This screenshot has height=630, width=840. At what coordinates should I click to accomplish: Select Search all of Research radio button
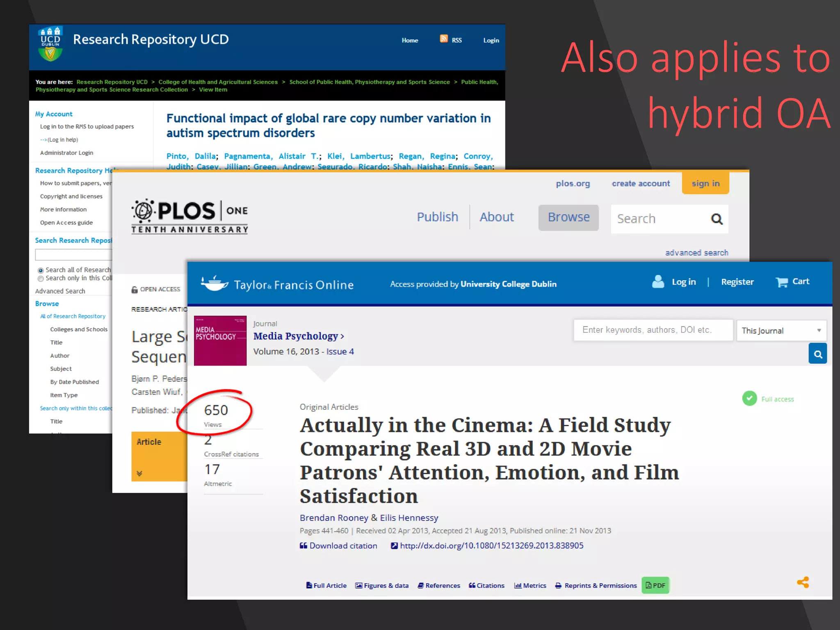coord(41,270)
